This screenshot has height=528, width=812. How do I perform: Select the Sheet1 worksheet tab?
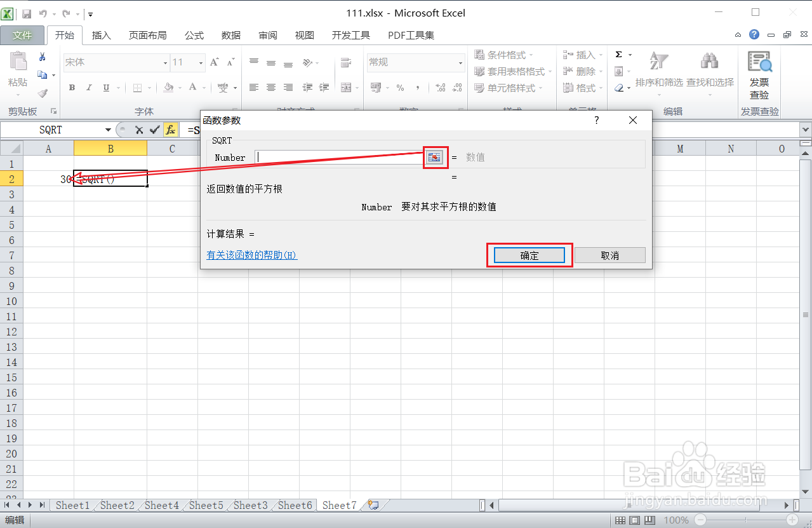(72, 505)
